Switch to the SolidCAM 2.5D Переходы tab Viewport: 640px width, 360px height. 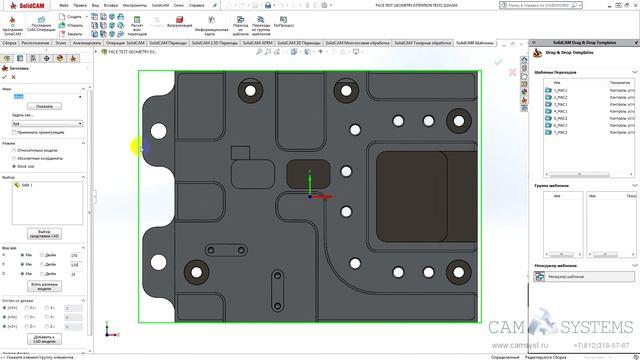pyautogui.click(x=215, y=43)
